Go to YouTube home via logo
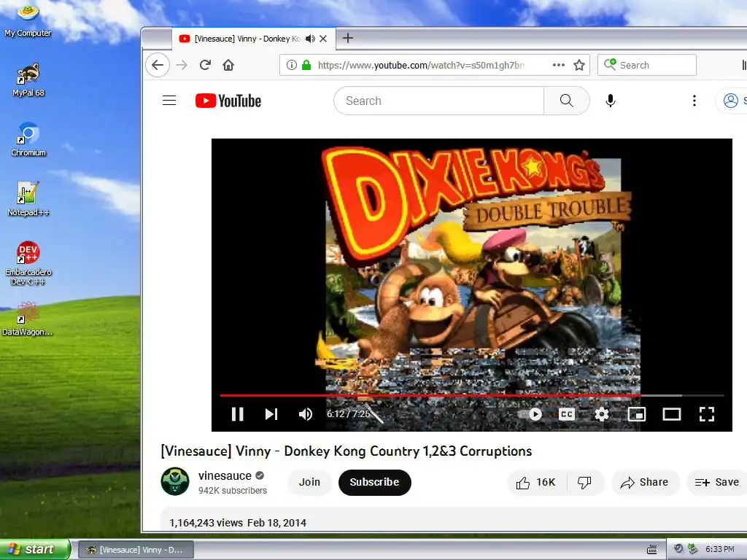The image size is (747, 560). [228, 101]
